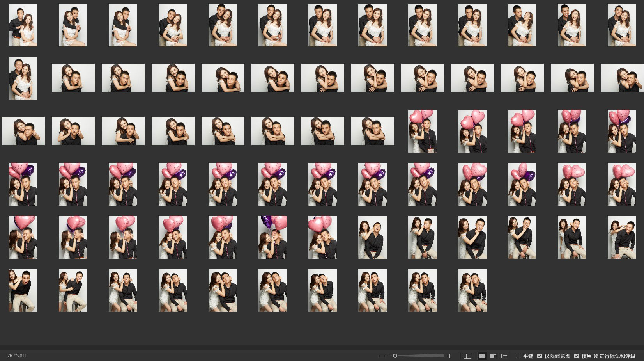Select first thumbnail in the bottom row

tap(23, 290)
